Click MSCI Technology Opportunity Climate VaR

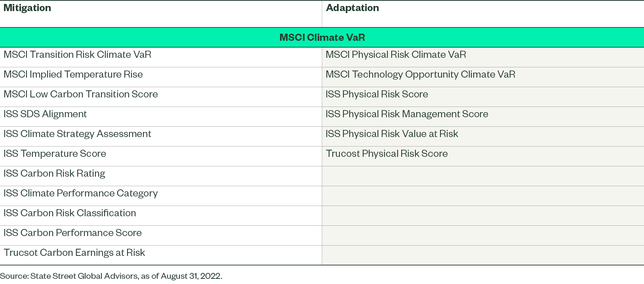click(x=420, y=74)
